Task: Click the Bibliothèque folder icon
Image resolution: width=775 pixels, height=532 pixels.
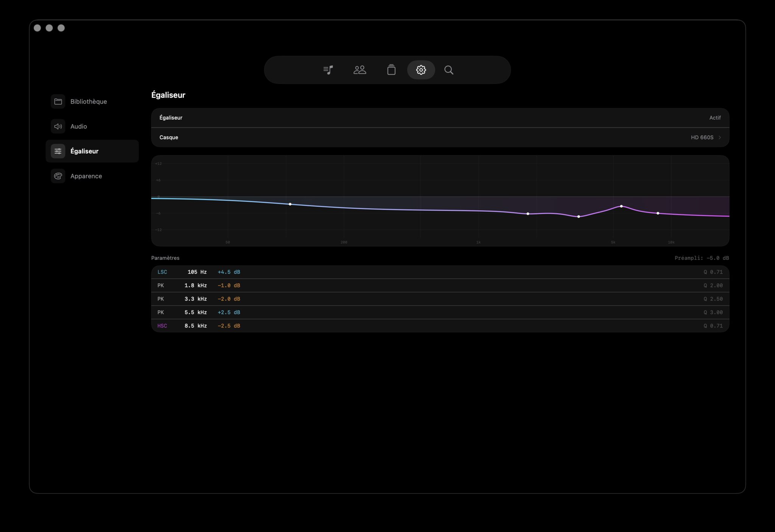Action: click(x=58, y=101)
